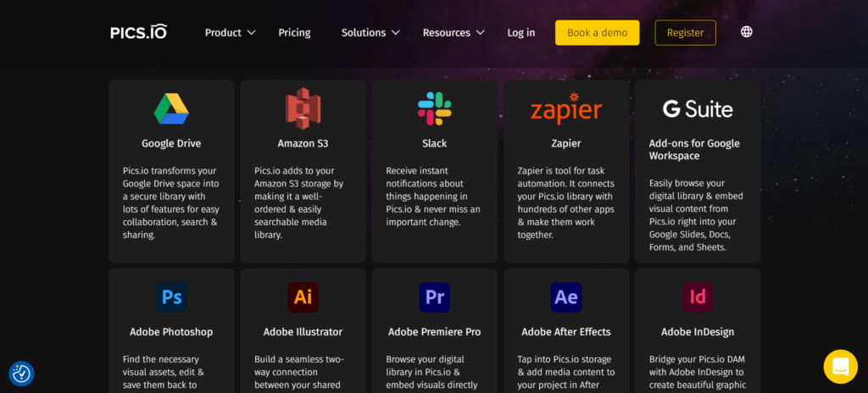Click the Slack notifications description text

click(x=433, y=196)
